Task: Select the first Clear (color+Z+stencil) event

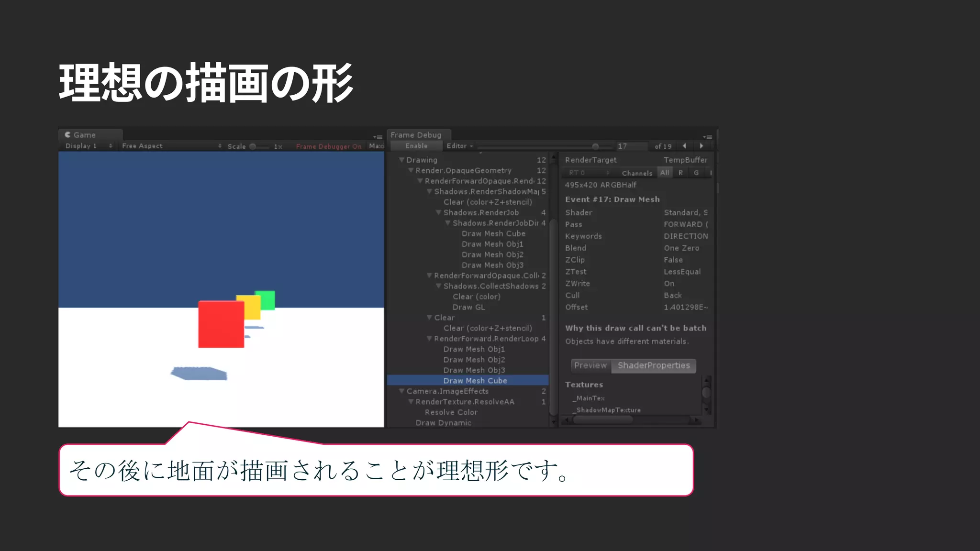Action: [x=488, y=202]
